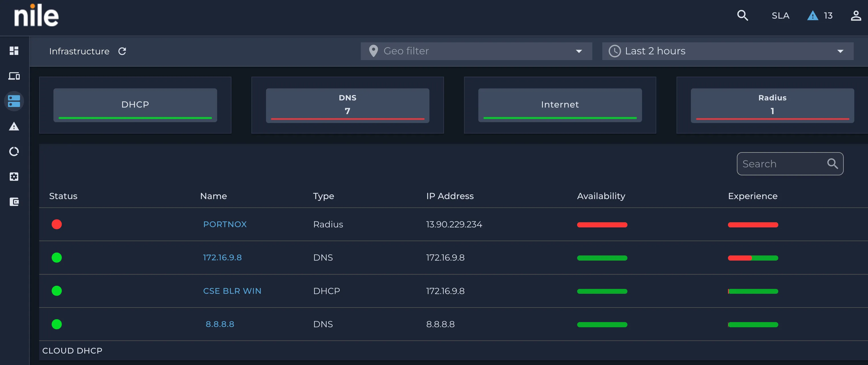Click the magnifier inside the table Search box
868x365 pixels.
click(832, 164)
